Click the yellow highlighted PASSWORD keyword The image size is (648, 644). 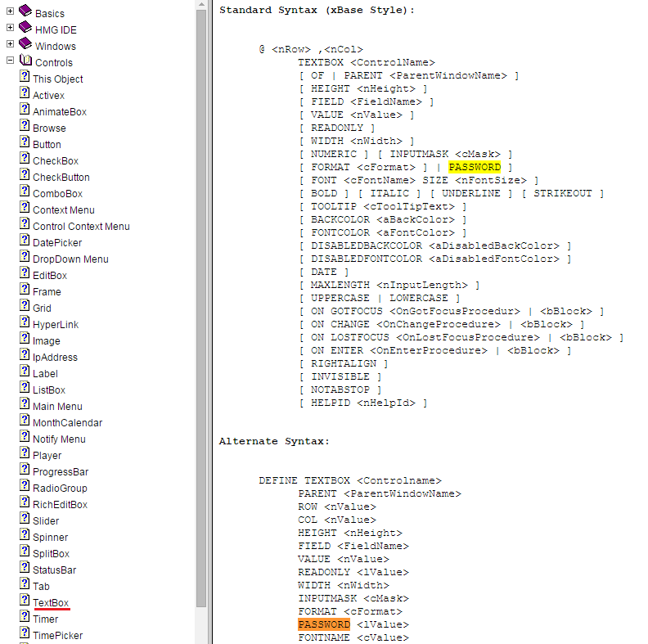tap(475, 167)
